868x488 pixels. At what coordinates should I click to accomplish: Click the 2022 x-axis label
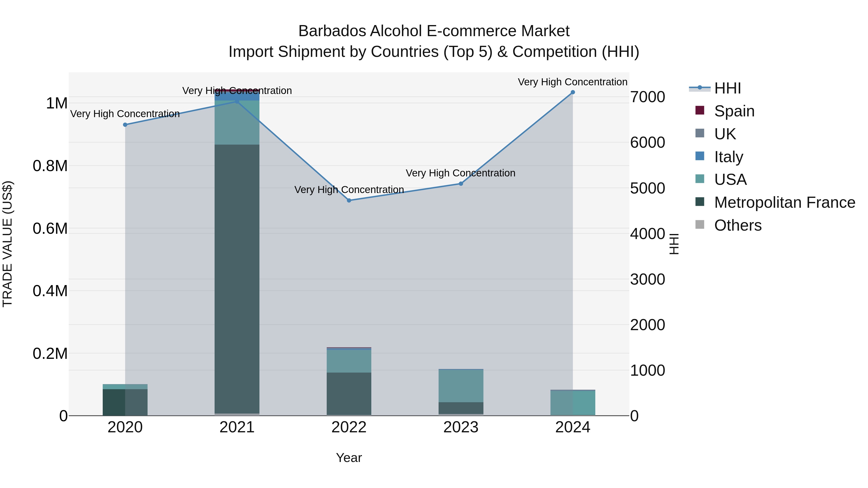click(x=349, y=427)
